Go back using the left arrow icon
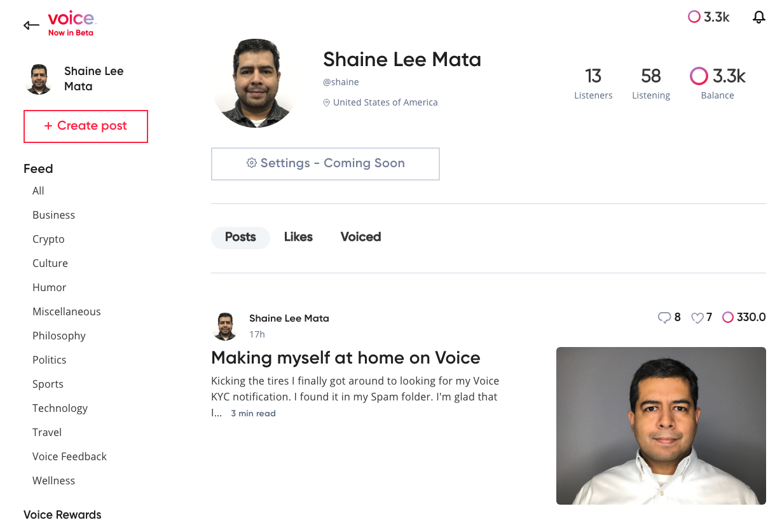The image size is (782, 532). [31, 25]
